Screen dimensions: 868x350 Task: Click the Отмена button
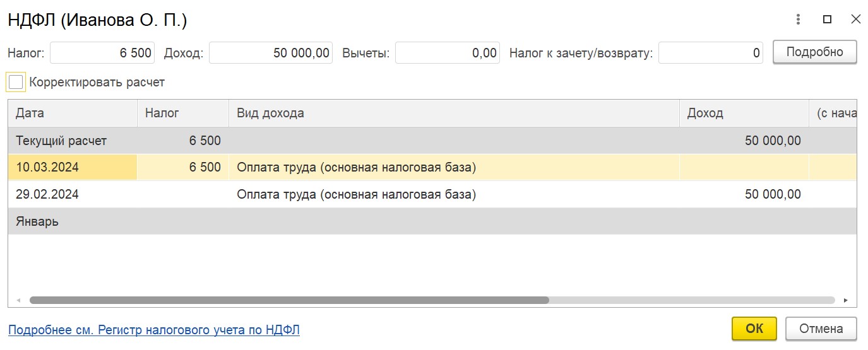point(821,329)
